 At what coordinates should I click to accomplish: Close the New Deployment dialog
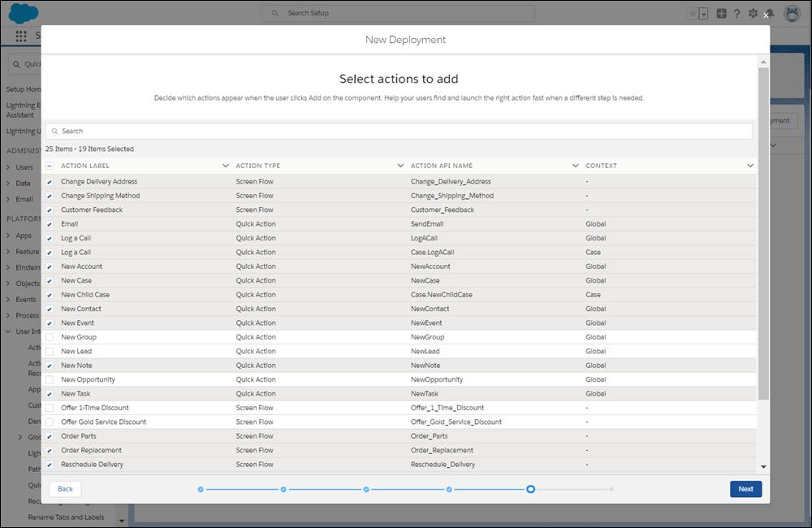tap(766, 15)
